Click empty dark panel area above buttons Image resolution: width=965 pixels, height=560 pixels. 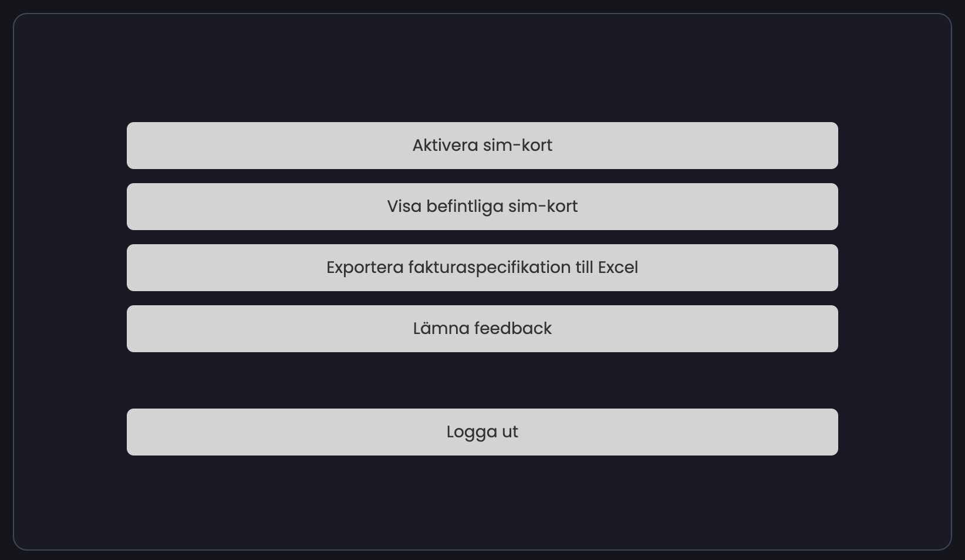(482, 68)
